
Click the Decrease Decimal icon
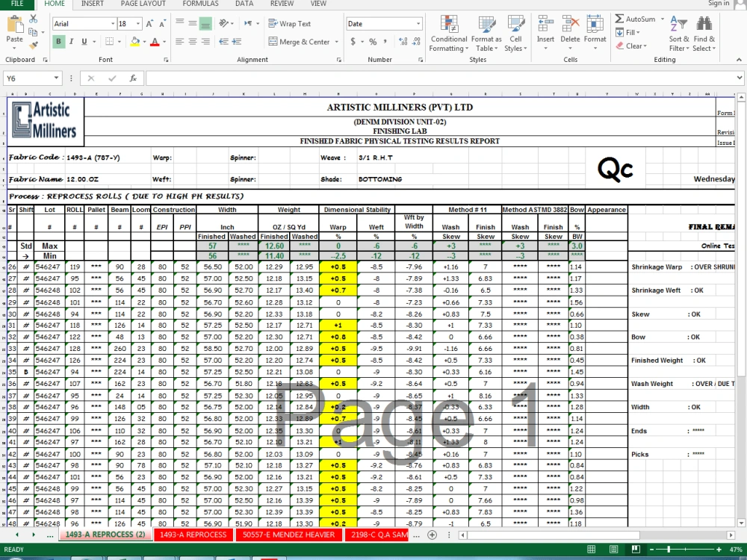pyautogui.click(x=416, y=41)
